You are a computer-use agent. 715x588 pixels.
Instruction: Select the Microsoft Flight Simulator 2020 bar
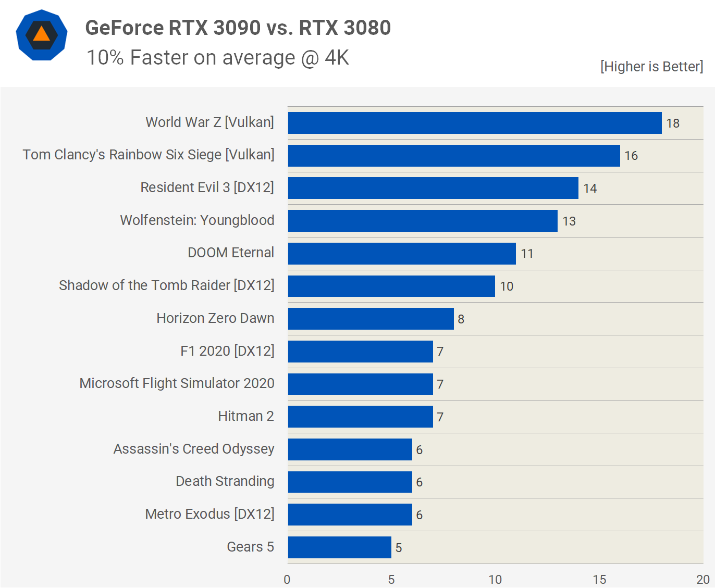tap(361, 384)
